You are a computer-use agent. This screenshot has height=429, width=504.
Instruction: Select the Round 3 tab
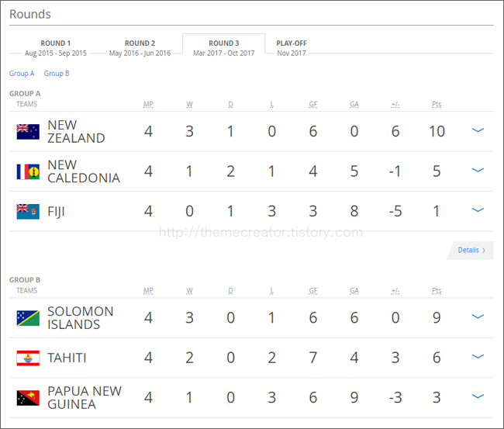point(224,48)
